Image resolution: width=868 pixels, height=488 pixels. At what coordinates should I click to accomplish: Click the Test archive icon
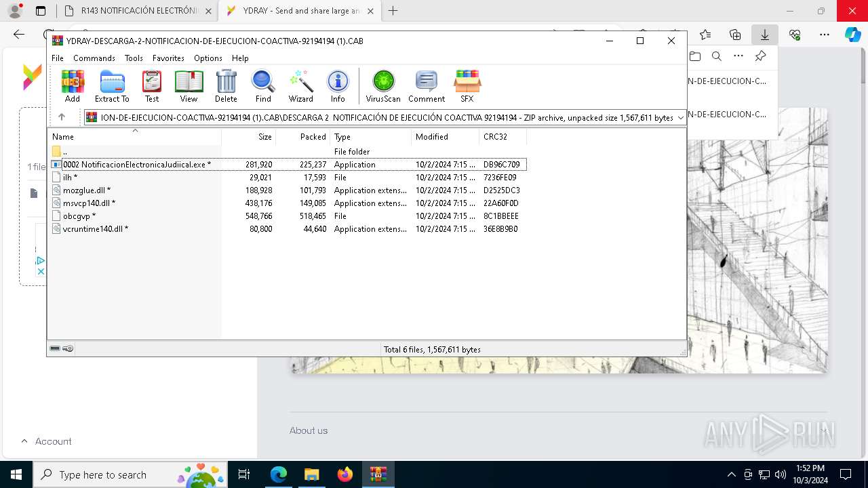(x=152, y=86)
